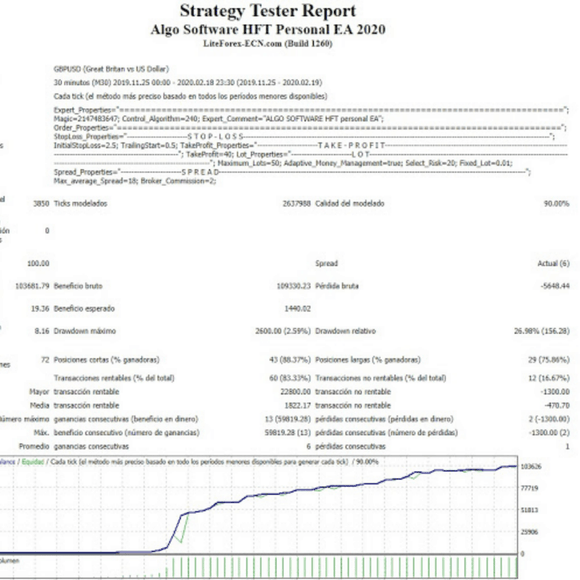This screenshot has width=580, height=580.
Task: Select the '1440.02' expected payoff value
Action: [297, 308]
